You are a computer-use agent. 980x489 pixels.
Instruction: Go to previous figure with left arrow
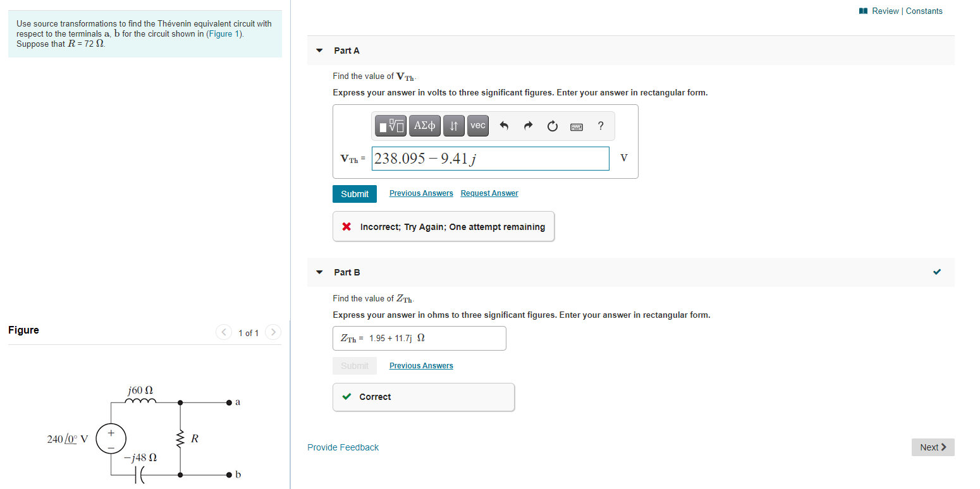click(223, 332)
